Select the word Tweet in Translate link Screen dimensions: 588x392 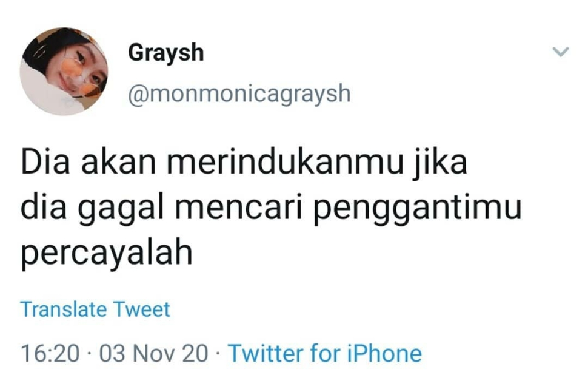tap(142, 309)
